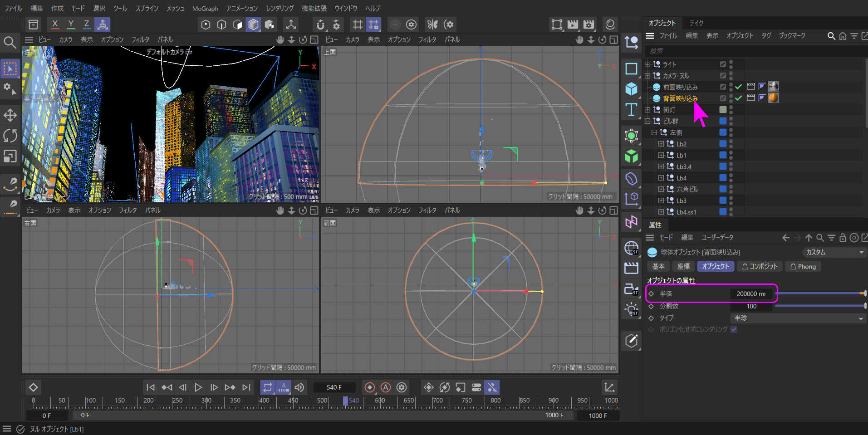Image resolution: width=868 pixels, height=435 pixels.
Task: Select the Move tool in left toolbar
Action: tap(10, 115)
